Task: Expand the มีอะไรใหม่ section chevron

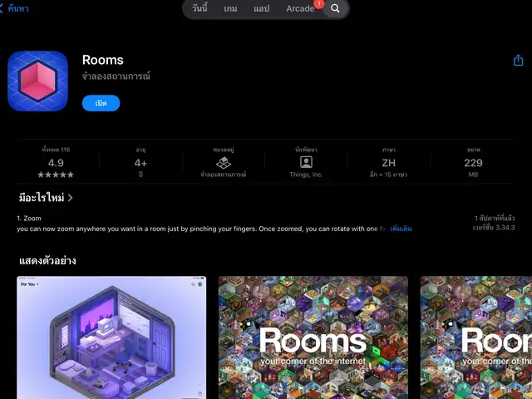Action: point(71,198)
